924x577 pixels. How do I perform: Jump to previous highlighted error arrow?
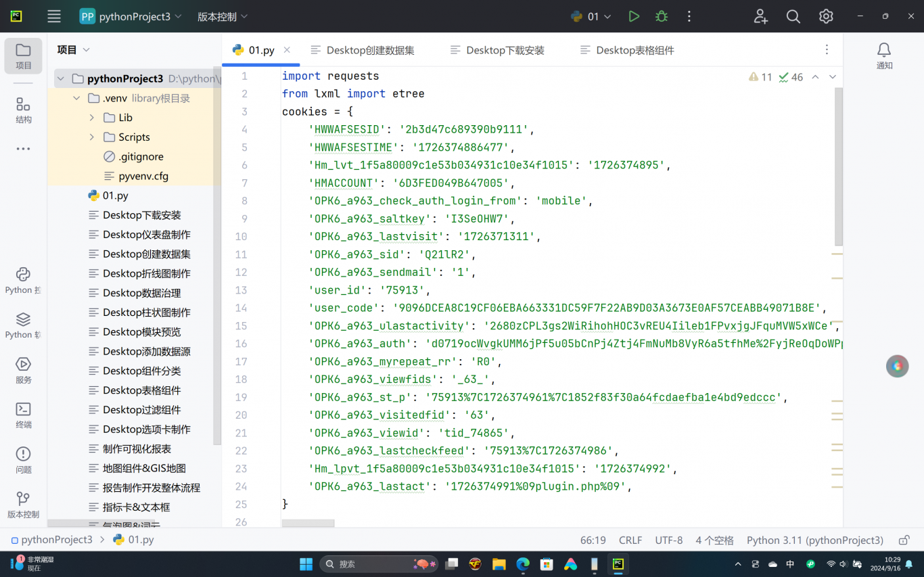point(816,77)
